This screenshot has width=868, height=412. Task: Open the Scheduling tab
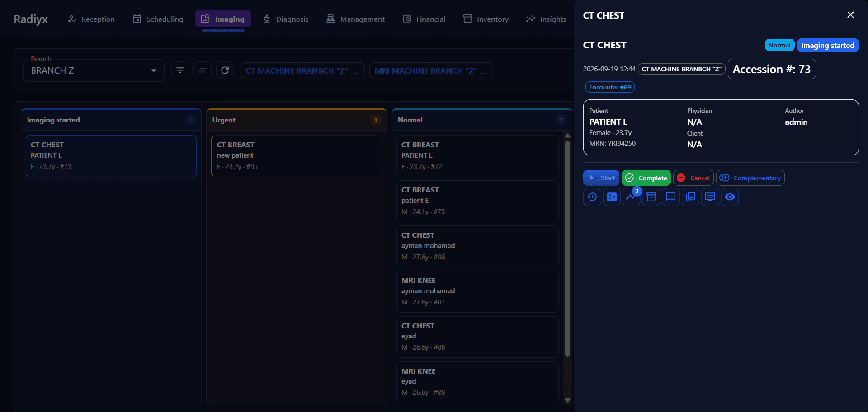pos(158,19)
